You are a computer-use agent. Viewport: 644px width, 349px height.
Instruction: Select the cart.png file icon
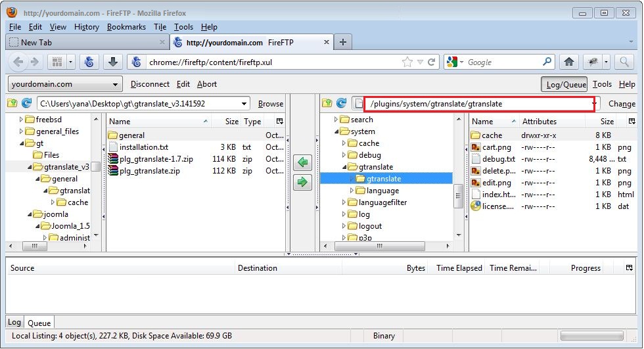point(476,147)
